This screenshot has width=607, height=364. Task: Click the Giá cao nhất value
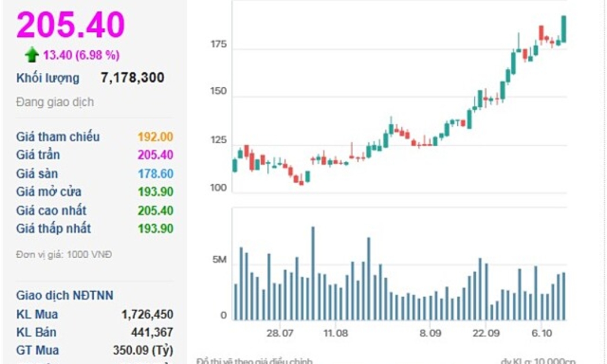[155, 210]
